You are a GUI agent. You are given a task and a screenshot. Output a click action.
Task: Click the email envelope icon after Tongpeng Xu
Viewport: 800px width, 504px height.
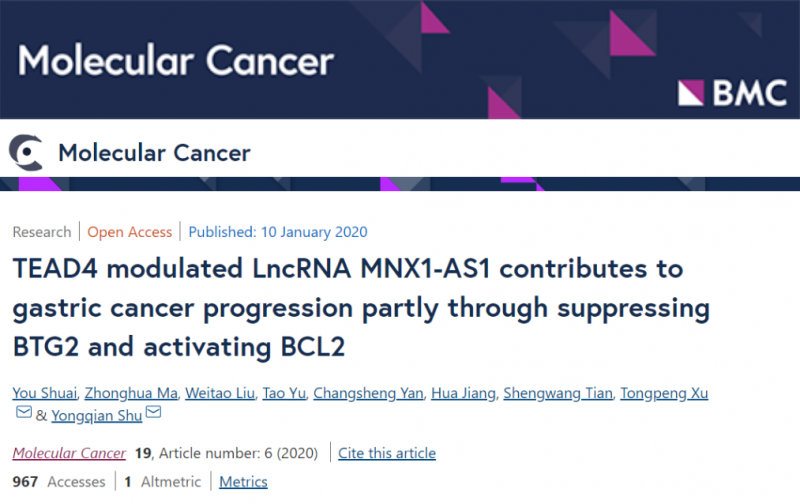(23, 413)
